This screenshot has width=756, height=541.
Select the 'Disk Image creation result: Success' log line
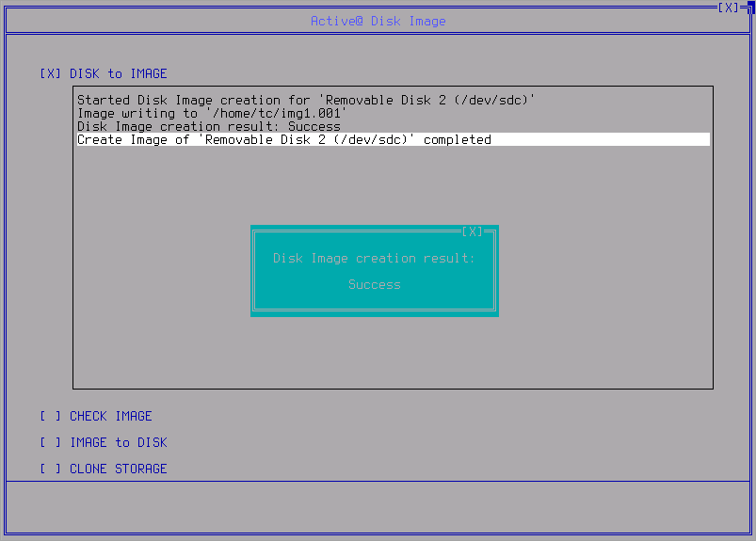(x=208, y=126)
